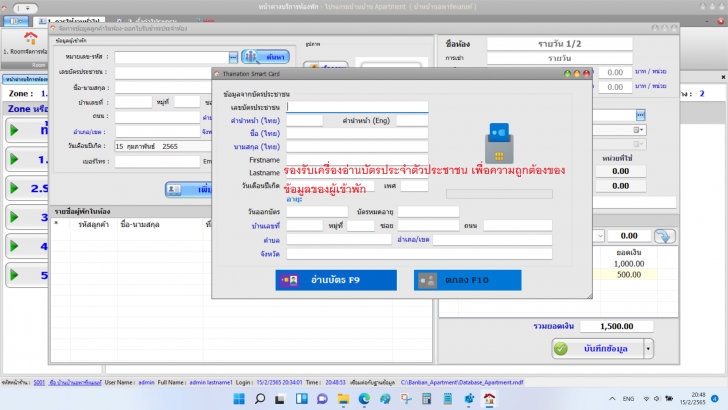This screenshot has height=410, width=728.
Task: Click the Widgets icon on the taskbar
Action: pos(302,399)
